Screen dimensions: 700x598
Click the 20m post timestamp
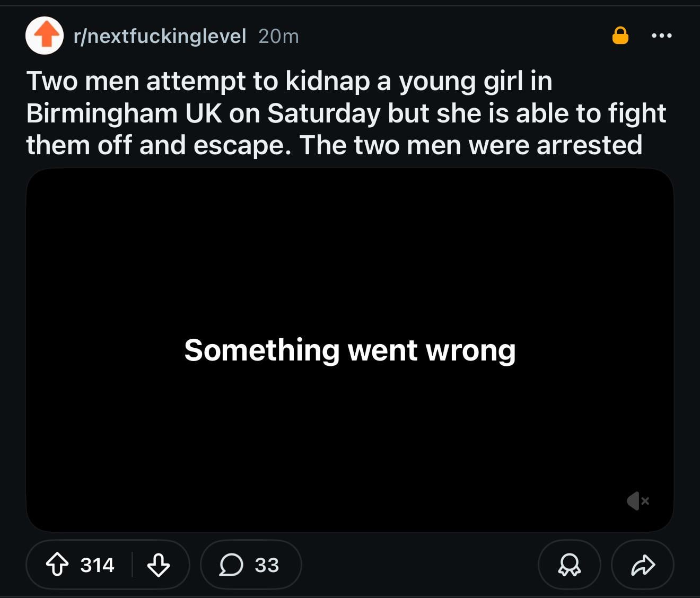point(278,36)
